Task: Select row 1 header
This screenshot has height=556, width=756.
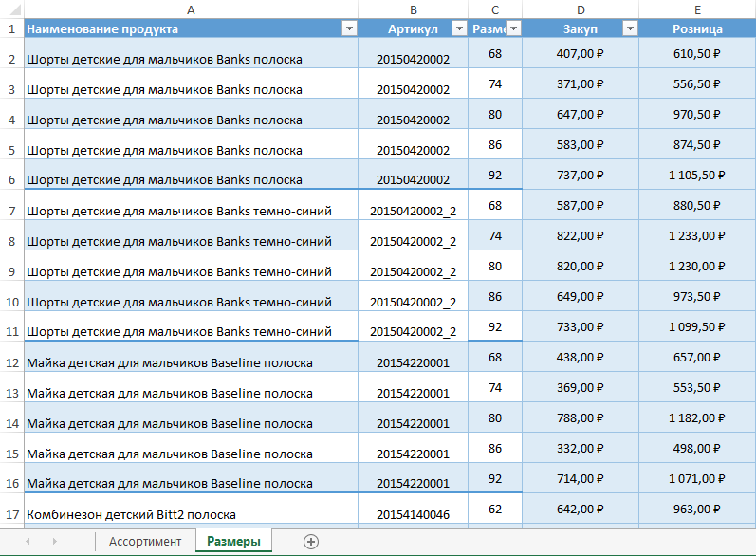Action: click(x=12, y=28)
